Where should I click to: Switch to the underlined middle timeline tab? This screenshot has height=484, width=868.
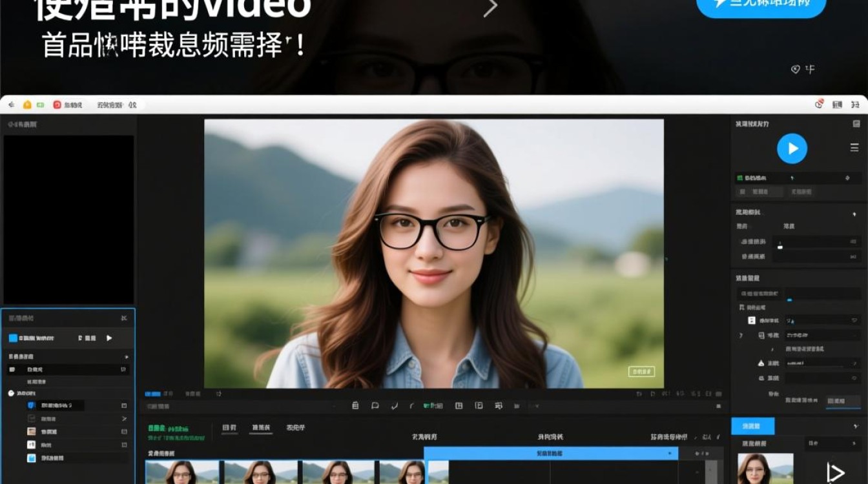[261, 428]
